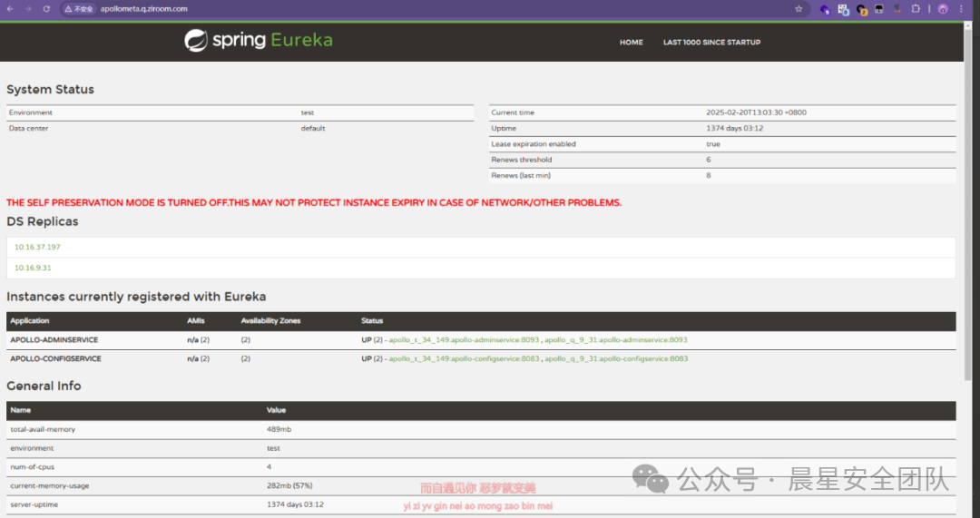Click the Spring Eureka logo
Viewport: 980px width, 518px height.
tap(259, 41)
